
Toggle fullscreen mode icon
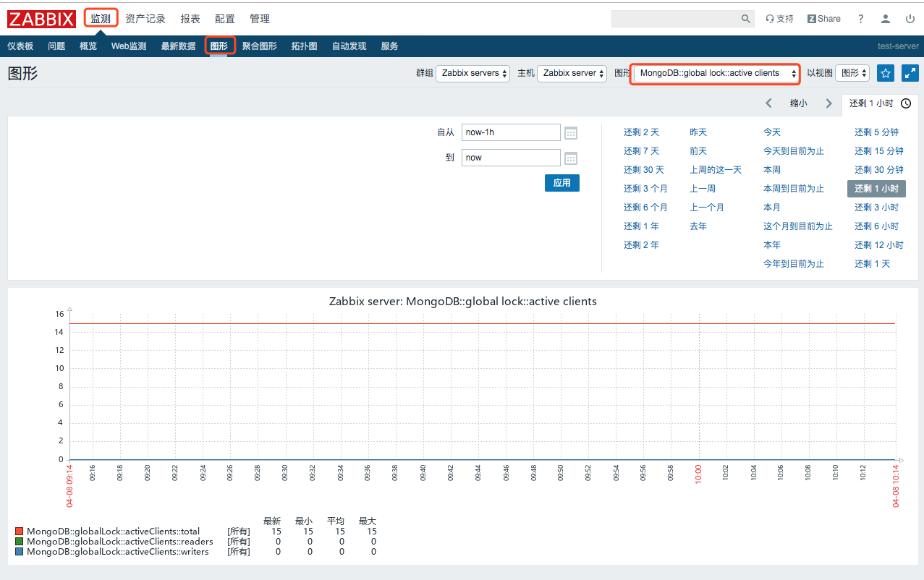[x=910, y=73]
